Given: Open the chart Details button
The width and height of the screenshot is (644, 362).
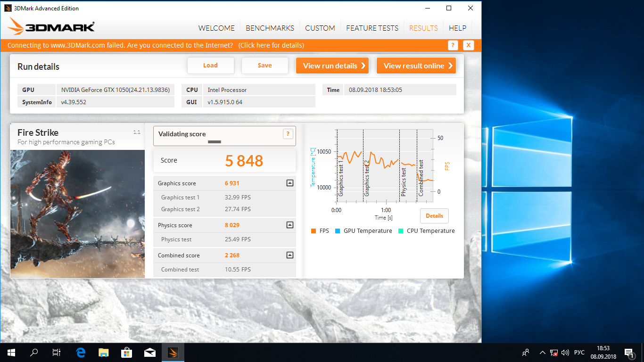Looking at the screenshot, I should coord(434,216).
